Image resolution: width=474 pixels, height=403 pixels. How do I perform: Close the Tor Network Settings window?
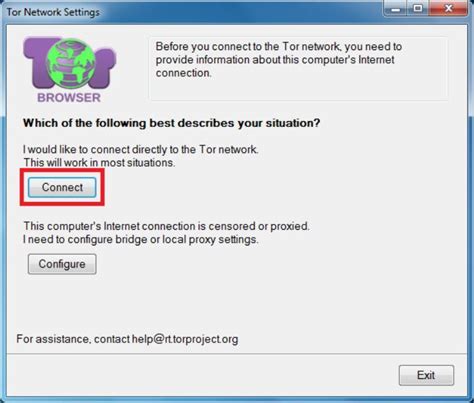click(x=448, y=9)
